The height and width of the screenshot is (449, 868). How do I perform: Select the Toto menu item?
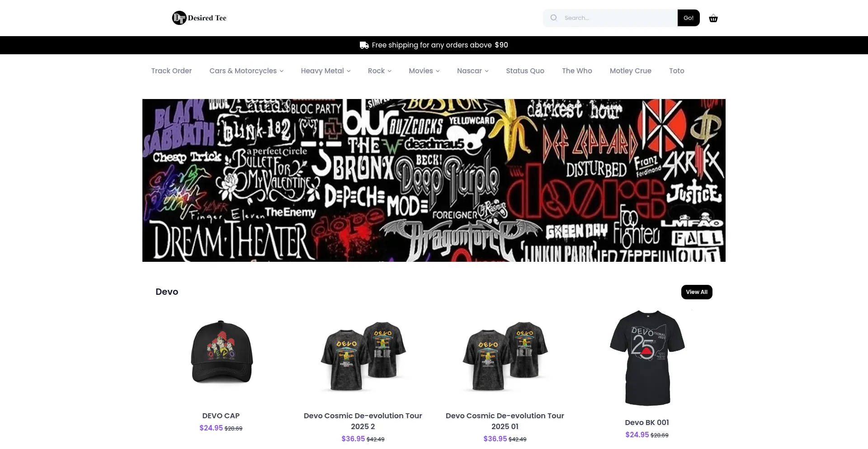click(676, 71)
